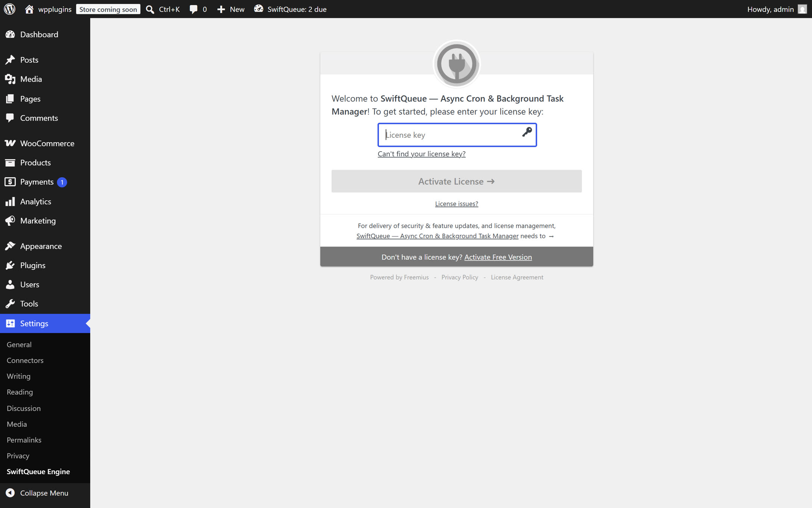Viewport: 812px width, 508px height.
Task: Click the New content admin bar item
Action: [x=231, y=9]
